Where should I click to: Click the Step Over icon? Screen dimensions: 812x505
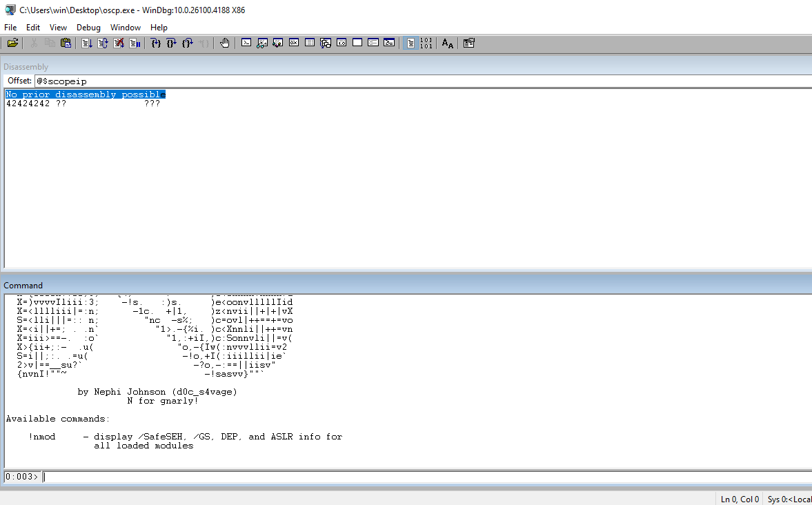pos(172,43)
